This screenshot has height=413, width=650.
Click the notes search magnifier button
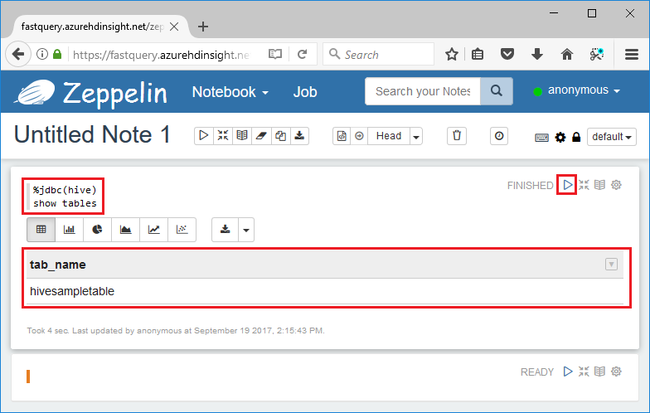pos(496,91)
